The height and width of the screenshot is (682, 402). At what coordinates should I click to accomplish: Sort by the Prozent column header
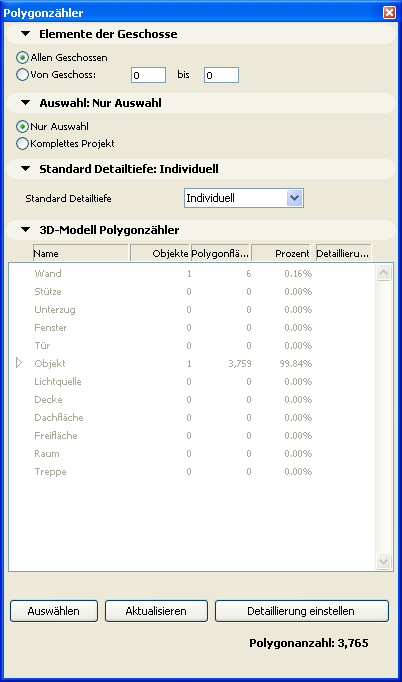(x=281, y=253)
